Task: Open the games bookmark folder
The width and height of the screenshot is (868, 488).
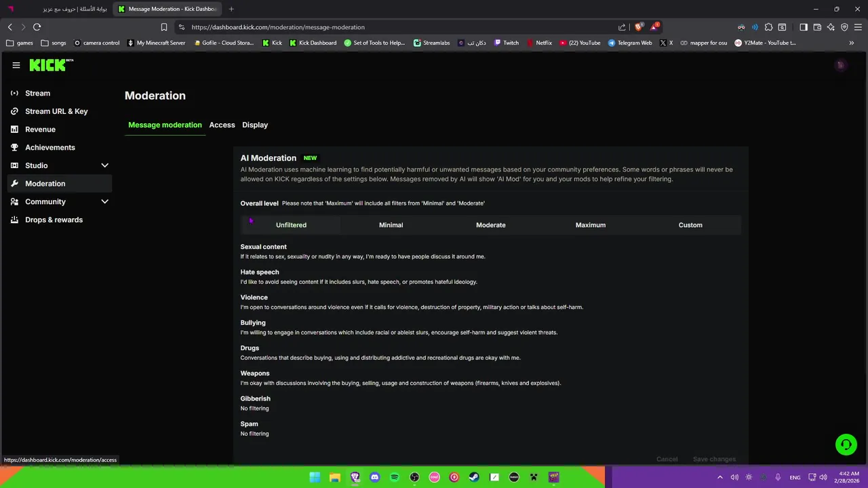Action: 20,43
